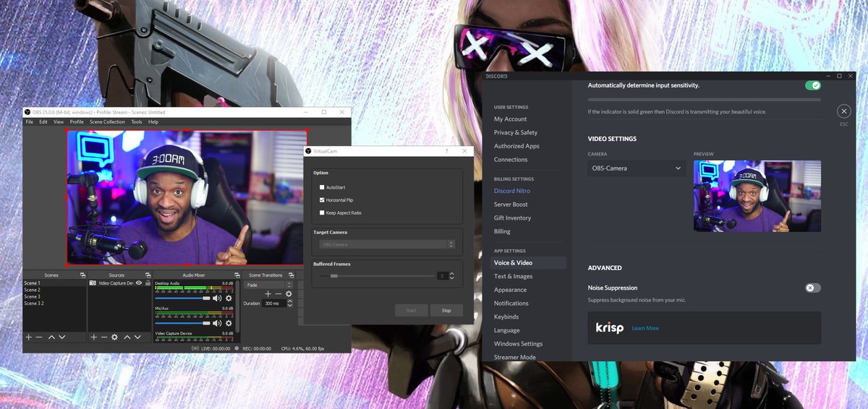Open Target Camera dropdown in VirtualCam

[387, 244]
